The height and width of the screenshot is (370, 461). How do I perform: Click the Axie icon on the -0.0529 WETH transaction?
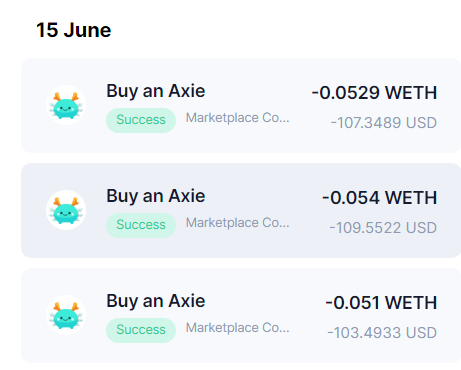coord(66,105)
